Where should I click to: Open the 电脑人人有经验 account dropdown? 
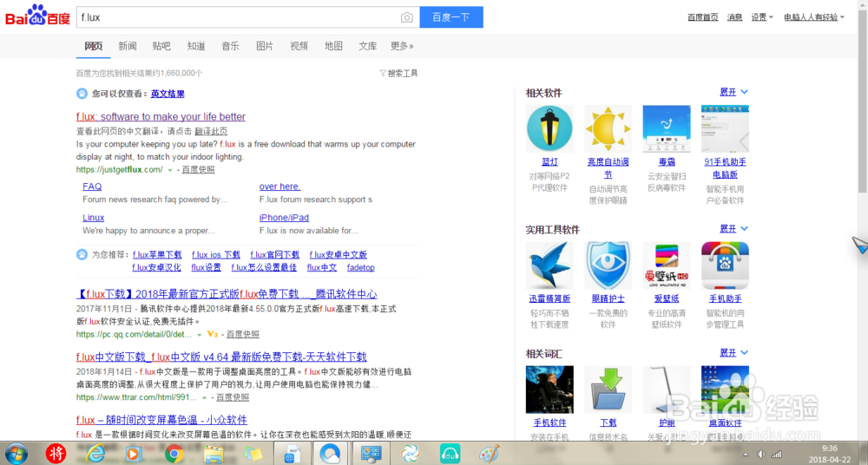814,17
